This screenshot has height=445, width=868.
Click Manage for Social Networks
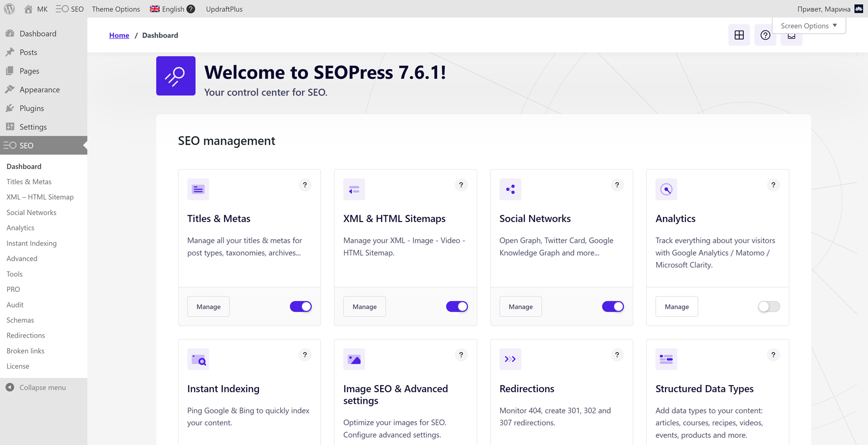coord(520,306)
